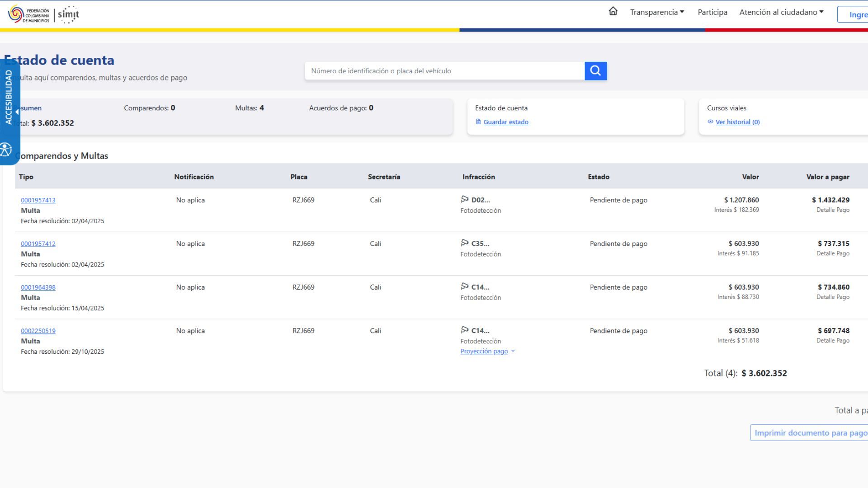Click the flag icon beside infraction C35

point(465,243)
